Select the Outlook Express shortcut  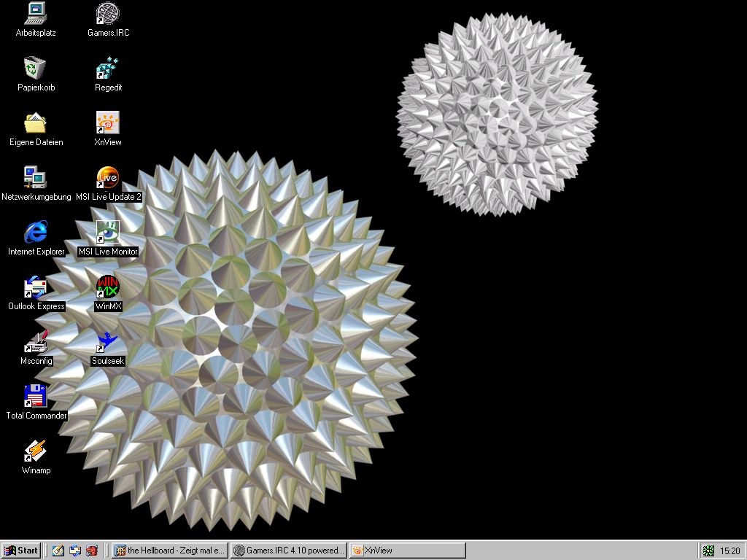tap(36, 287)
